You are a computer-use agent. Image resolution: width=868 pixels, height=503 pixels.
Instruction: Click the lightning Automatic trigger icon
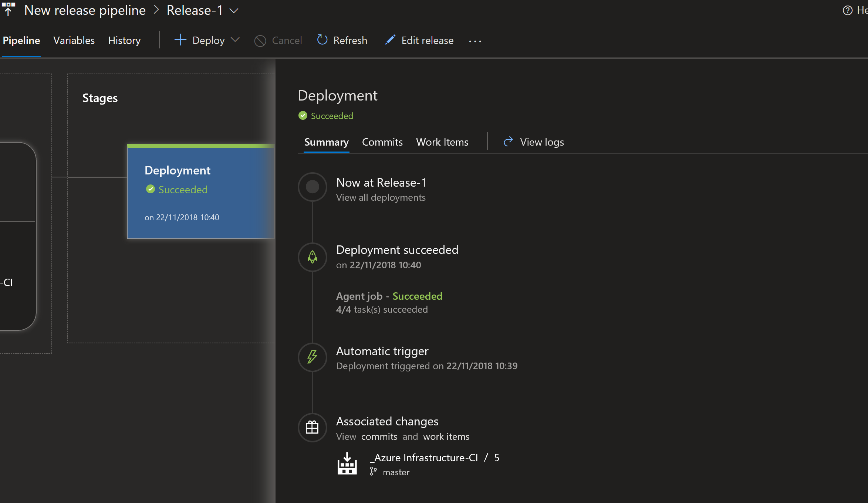[313, 357]
